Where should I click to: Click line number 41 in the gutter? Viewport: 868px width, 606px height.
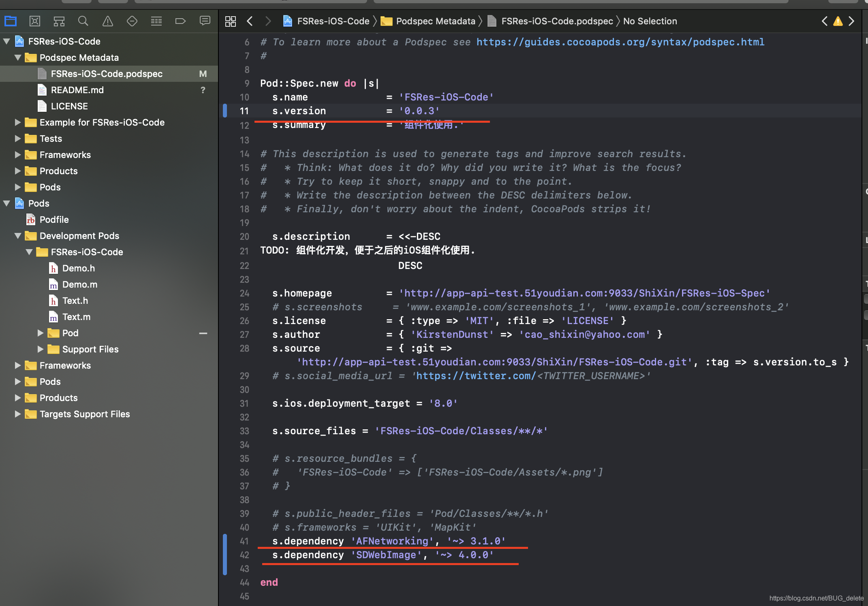point(244,541)
